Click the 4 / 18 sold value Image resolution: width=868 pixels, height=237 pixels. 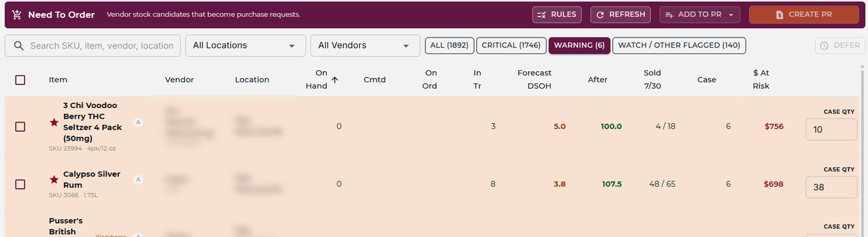665,126
